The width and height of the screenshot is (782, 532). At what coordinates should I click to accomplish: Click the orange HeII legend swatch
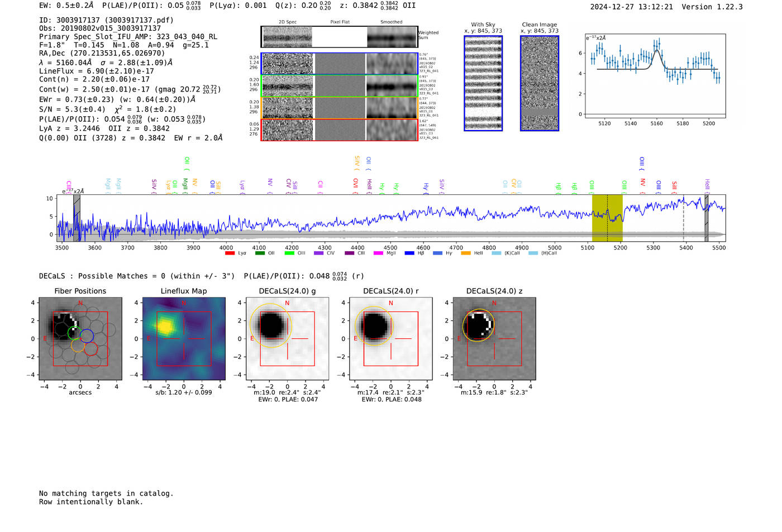click(x=466, y=253)
